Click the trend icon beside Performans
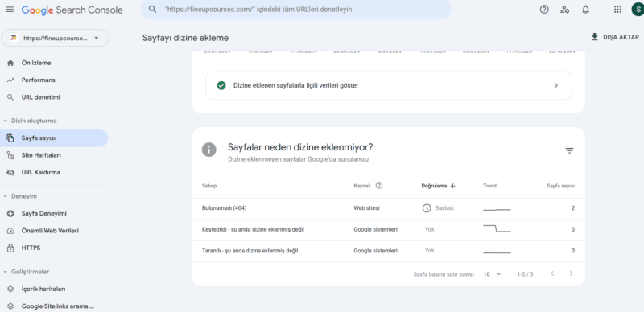644x312 pixels. tap(10, 80)
